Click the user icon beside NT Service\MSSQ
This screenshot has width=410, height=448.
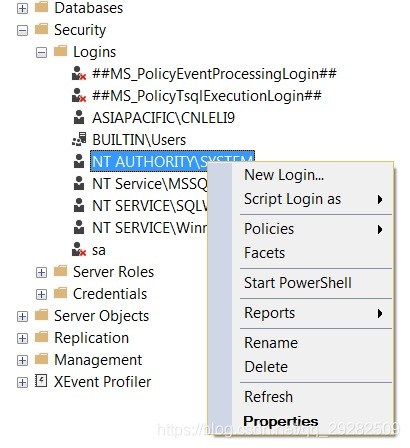tap(79, 183)
